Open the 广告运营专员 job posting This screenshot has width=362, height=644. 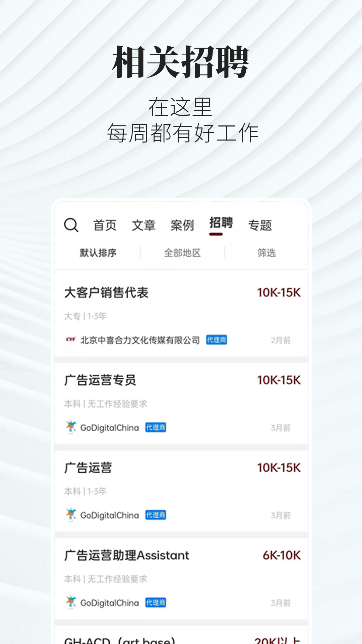pos(181,404)
